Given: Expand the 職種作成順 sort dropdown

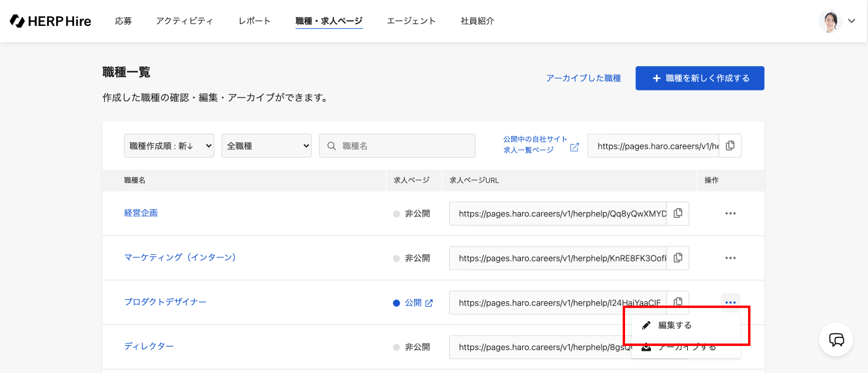Looking at the screenshot, I should tap(169, 146).
